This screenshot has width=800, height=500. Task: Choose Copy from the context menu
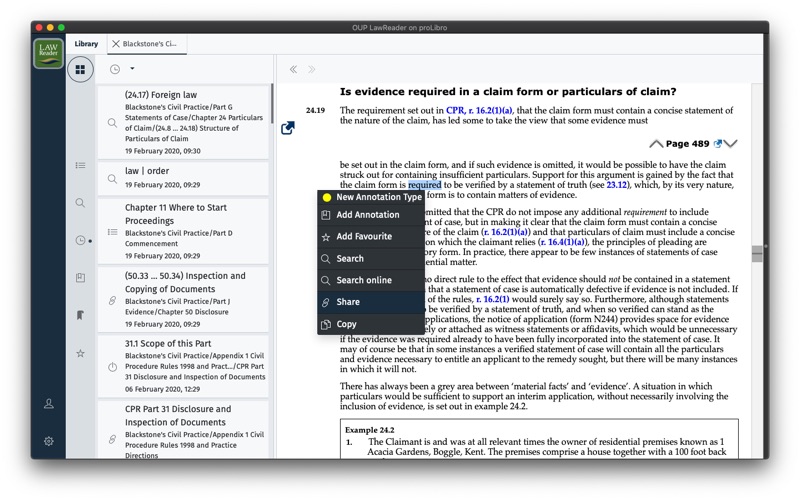(x=370, y=324)
